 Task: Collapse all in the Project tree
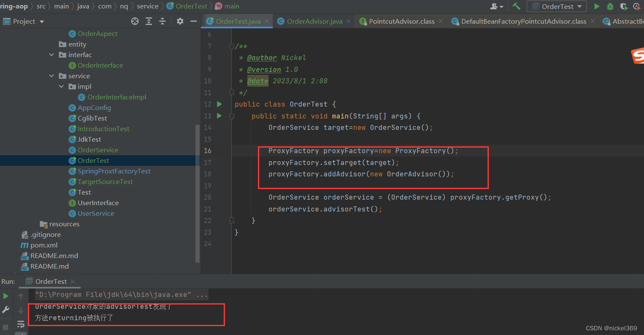162,21
